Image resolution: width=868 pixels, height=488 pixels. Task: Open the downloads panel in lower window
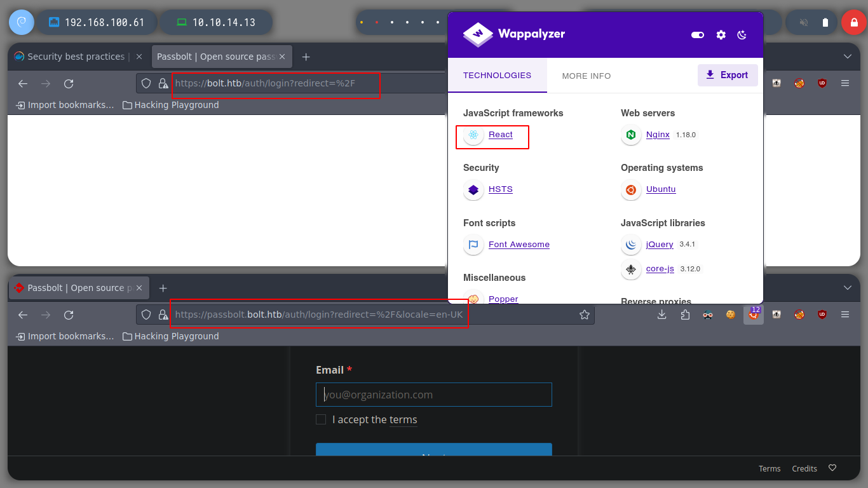(661, 315)
